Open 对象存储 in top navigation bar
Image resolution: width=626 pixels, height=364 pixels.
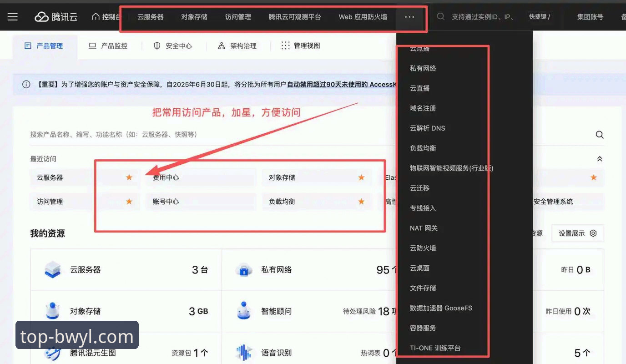(194, 17)
